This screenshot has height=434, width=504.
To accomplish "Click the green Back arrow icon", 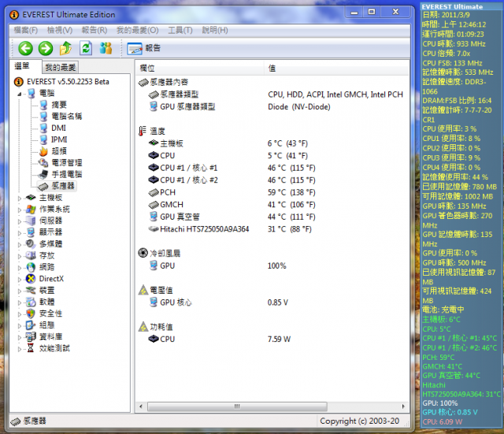I will (x=25, y=48).
